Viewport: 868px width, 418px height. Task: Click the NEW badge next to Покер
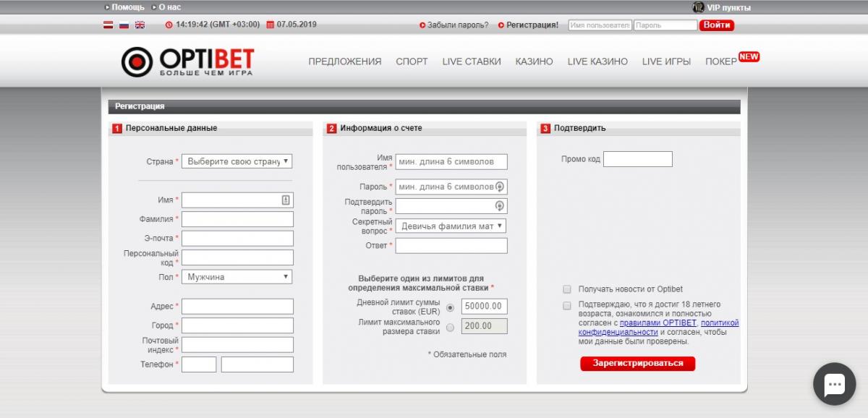coord(749,56)
